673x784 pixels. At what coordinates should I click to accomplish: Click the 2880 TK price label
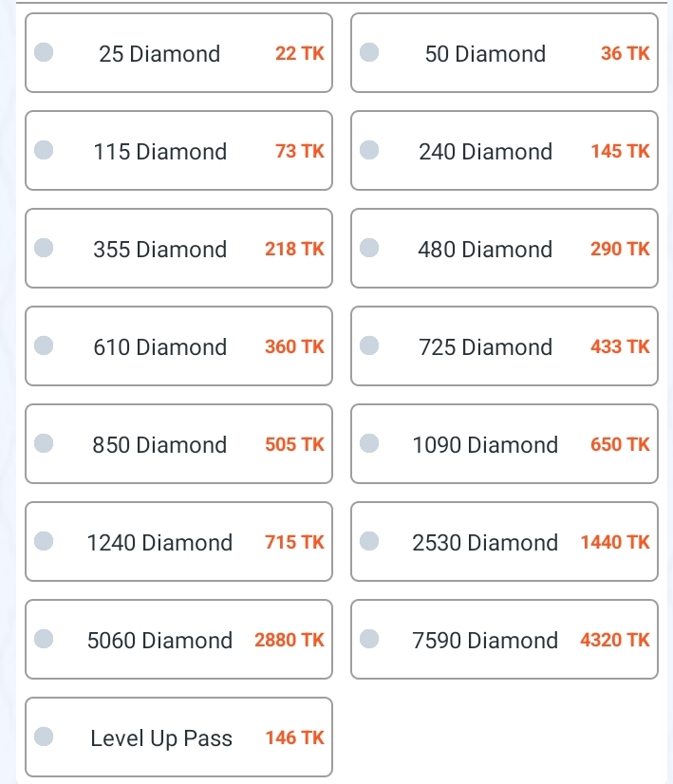(x=290, y=640)
